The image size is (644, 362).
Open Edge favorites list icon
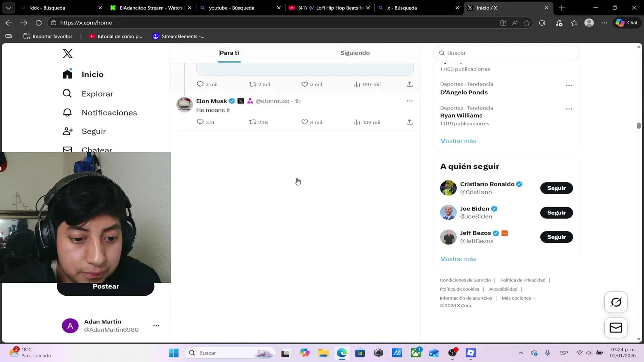[574, 23]
